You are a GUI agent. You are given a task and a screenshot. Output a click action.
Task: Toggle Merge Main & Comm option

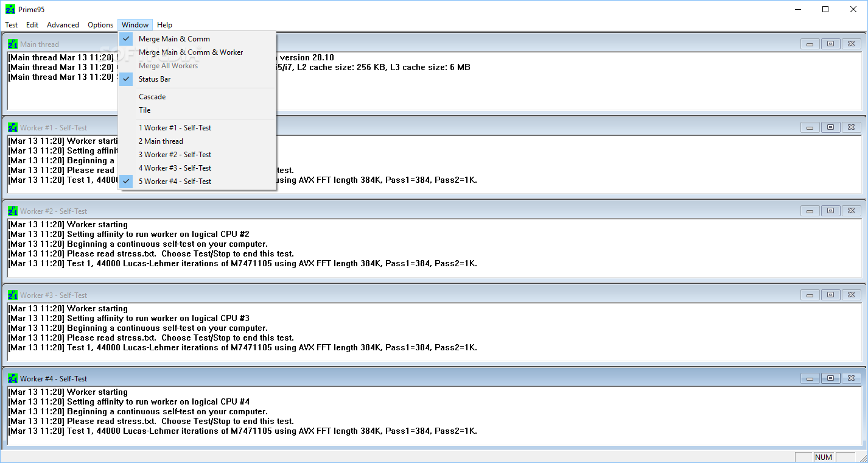point(197,38)
